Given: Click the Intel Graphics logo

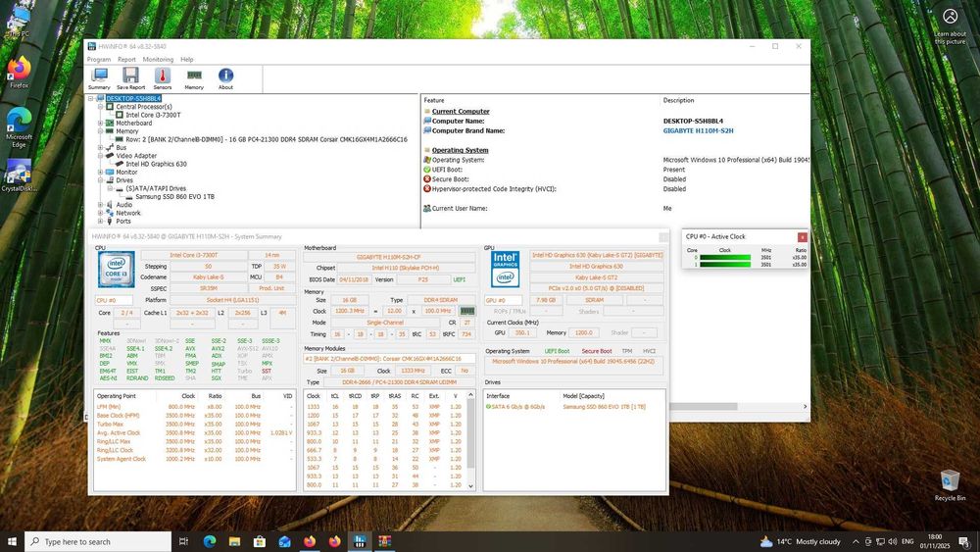Looking at the screenshot, I should tap(505, 270).
